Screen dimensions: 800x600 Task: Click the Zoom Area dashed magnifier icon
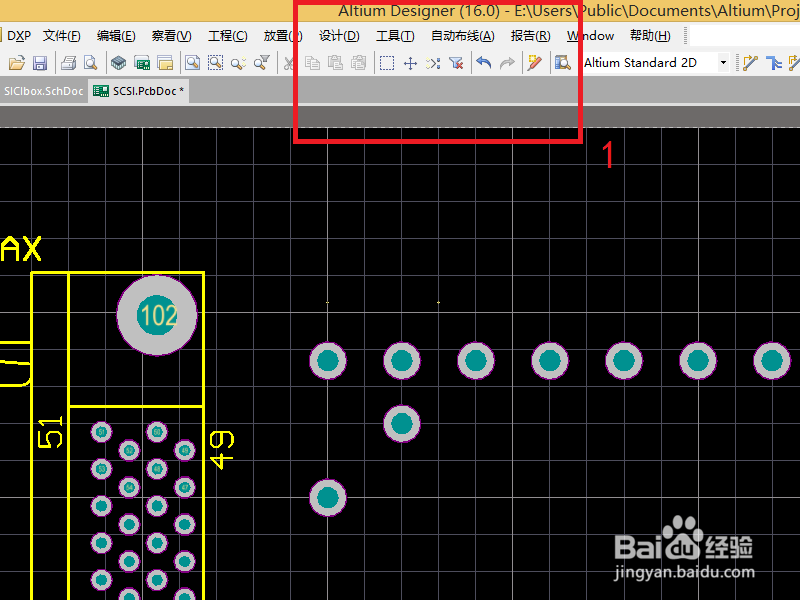(x=215, y=63)
